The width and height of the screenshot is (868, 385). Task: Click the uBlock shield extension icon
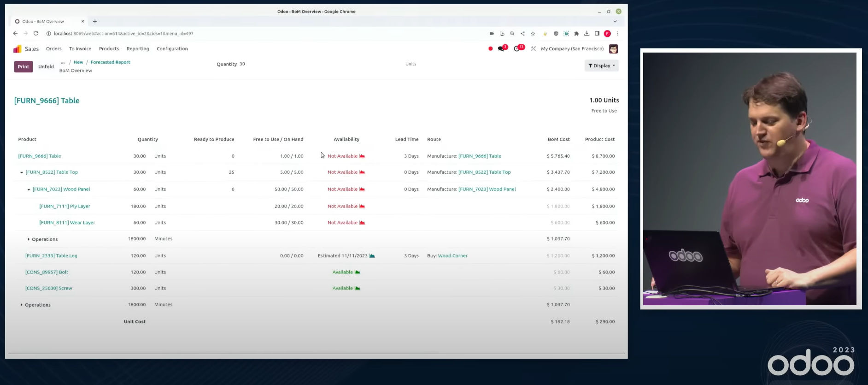(x=556, y=34)
